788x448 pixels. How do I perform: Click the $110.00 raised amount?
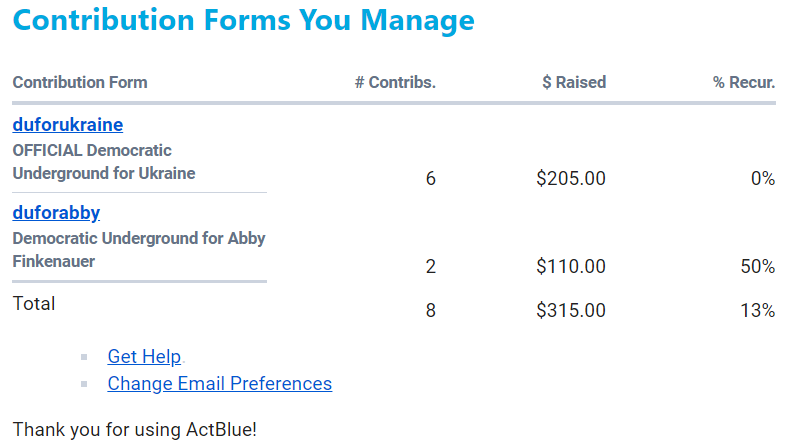570,267
